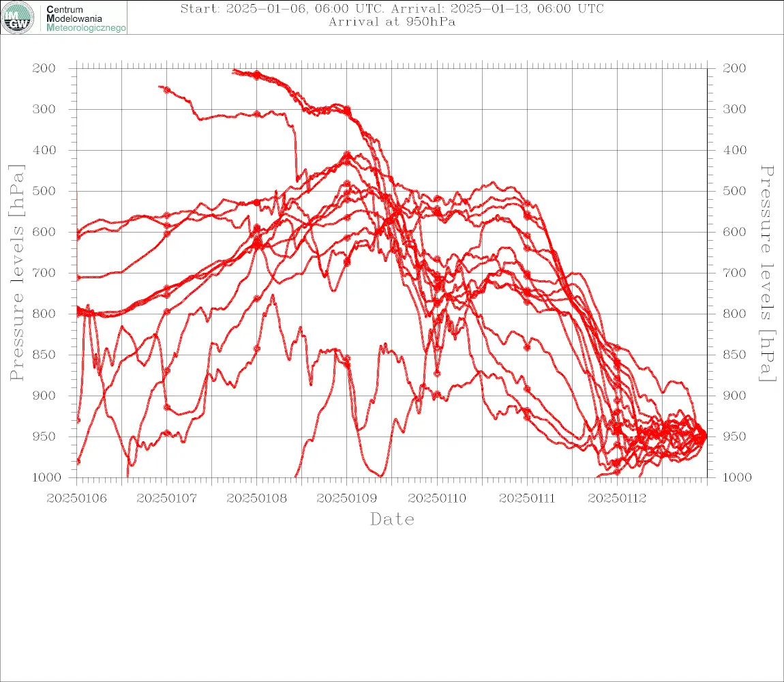
Task: Click the Start and Arrival title line
Action: coord(392,8)
